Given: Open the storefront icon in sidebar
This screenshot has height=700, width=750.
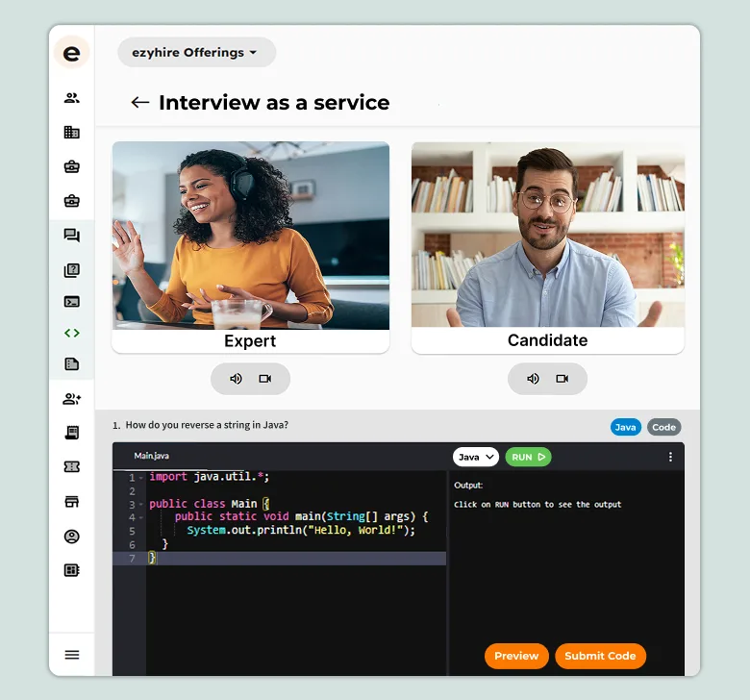Looking at the screenshot, I should click(x=71, y=502).
